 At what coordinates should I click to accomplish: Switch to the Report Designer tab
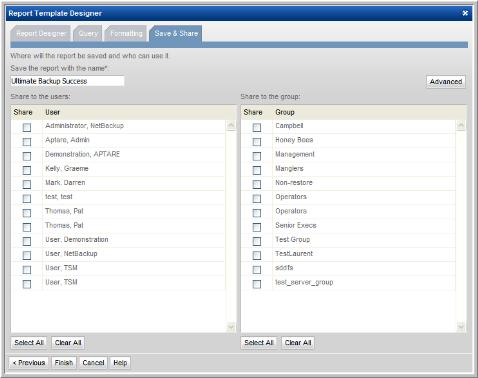(41, 33)
